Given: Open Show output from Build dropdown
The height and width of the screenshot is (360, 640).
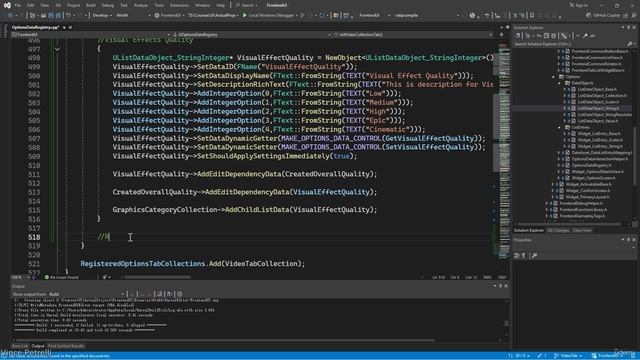Looking at the screenshot, I should tap(87, 294).
